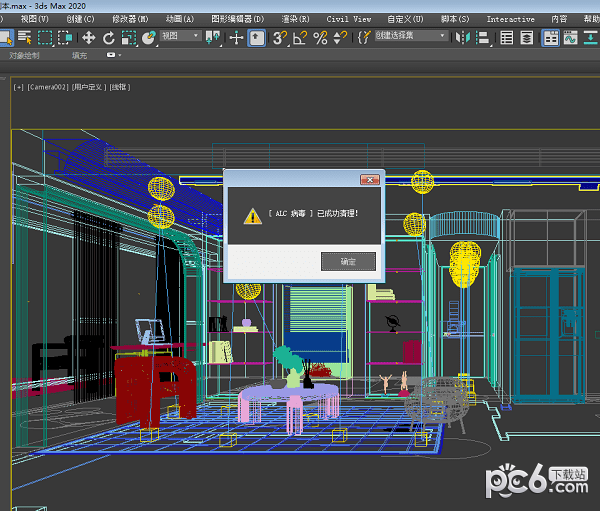Click the Select by Name icon
Screen dimensions: 600x511
coord(26,38)
